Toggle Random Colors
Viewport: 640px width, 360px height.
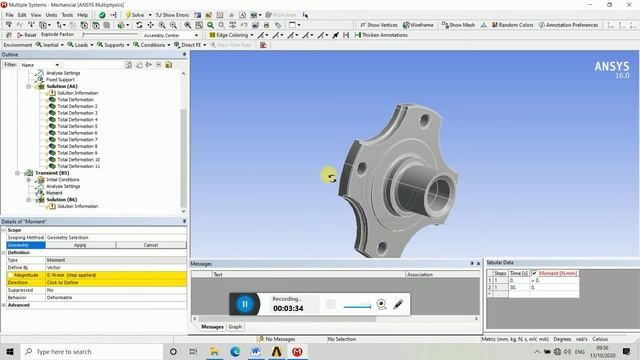513,25
